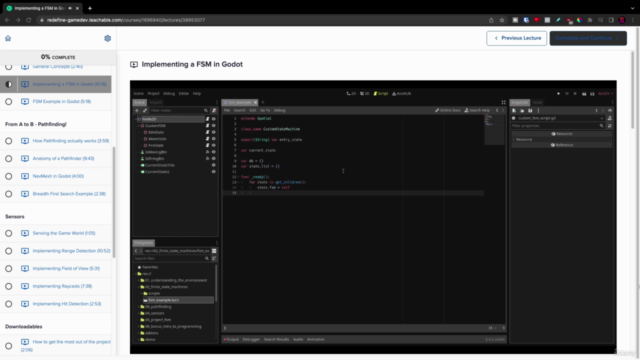Click the Previous Lecture button
This screenshot has height=360, width=640.
pyautogui.click(x=516, y=38)
